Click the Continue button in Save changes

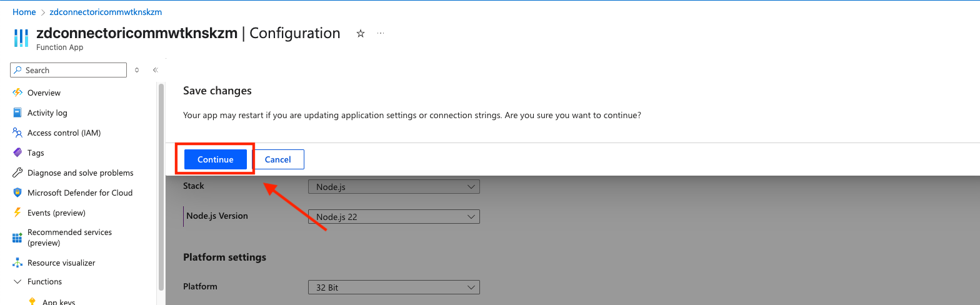click(215, 159)
